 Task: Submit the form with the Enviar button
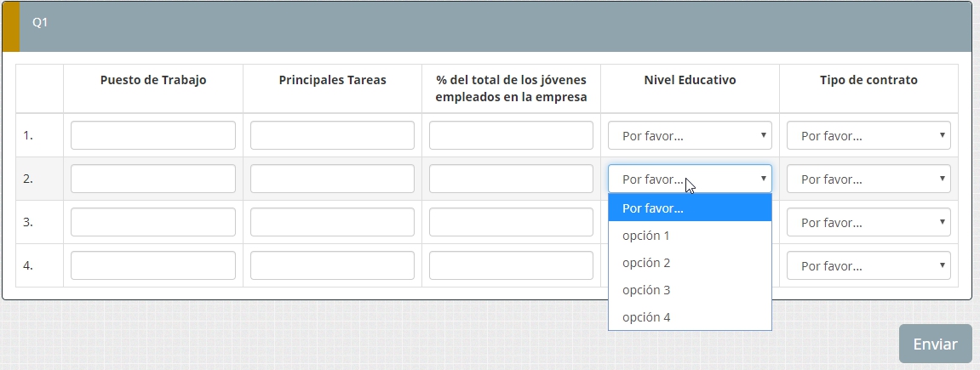pos(935,344)
